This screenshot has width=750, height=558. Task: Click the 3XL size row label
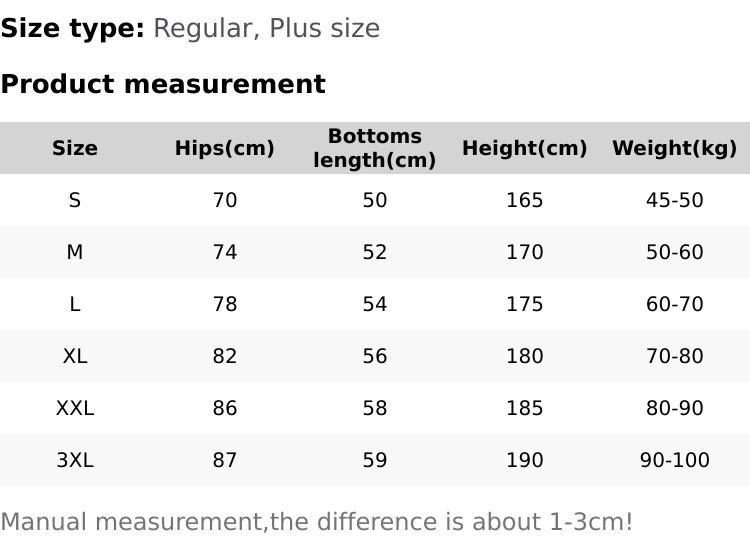(x=75, y=461)
